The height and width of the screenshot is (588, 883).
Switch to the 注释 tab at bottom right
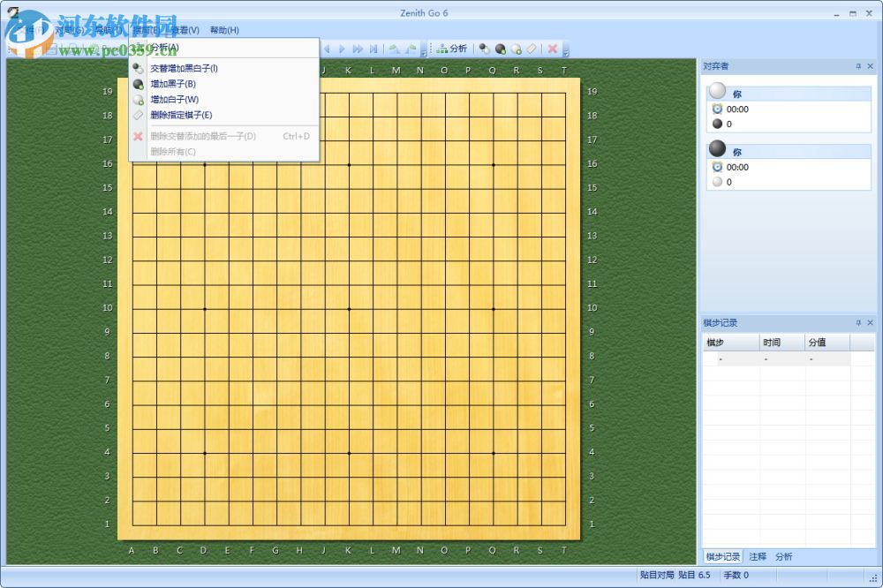(756, 556)
